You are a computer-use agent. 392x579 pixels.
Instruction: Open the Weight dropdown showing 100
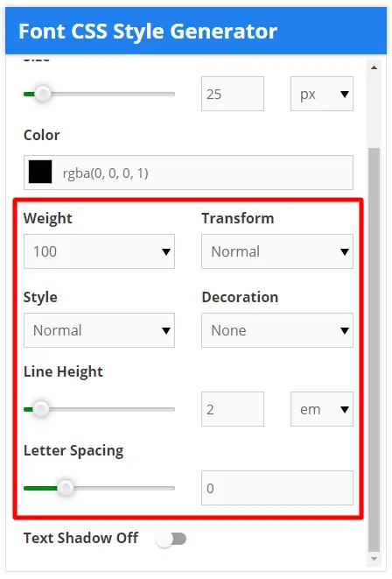click(x=99, y=251)
